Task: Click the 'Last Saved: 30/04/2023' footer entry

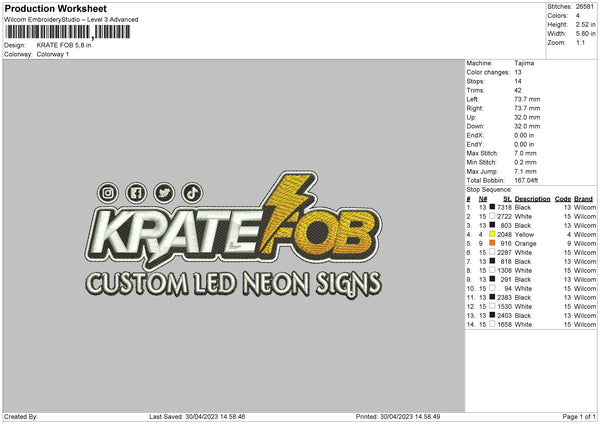Action: (197, 417)
